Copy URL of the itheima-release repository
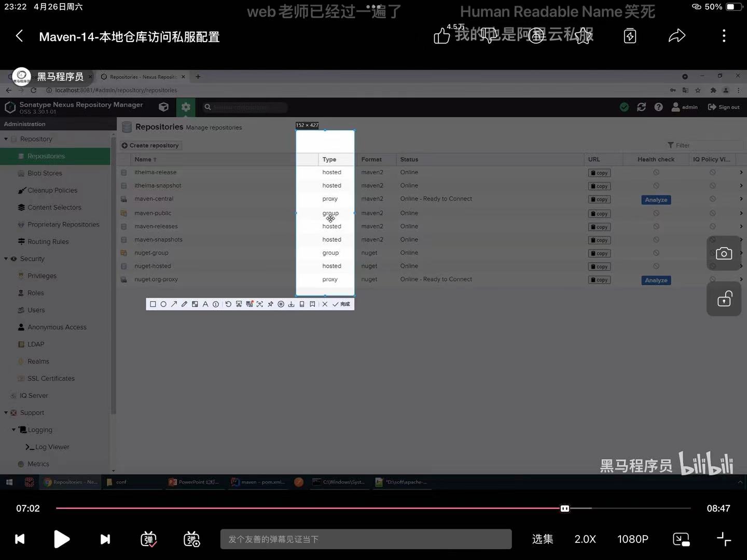 coord(599,173)
